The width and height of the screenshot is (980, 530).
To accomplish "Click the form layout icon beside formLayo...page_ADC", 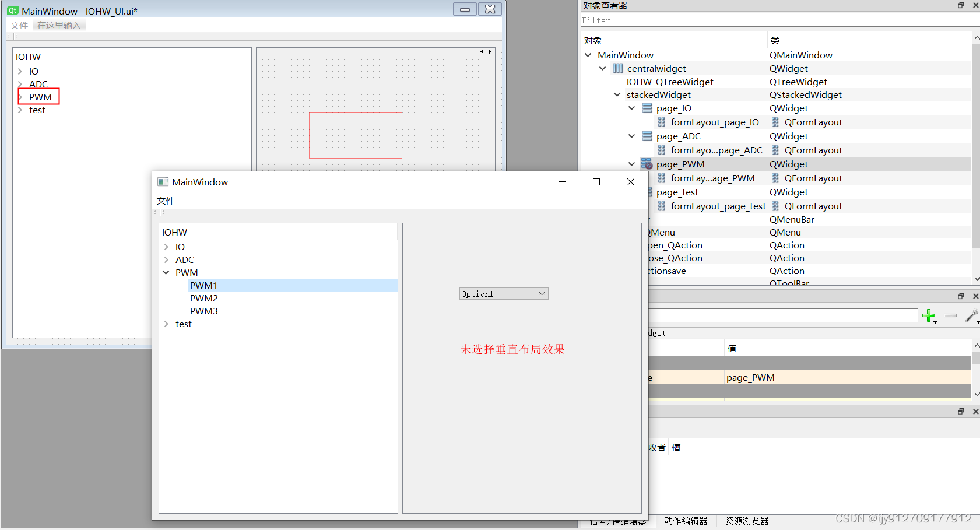I will click(x=662, y=150).
